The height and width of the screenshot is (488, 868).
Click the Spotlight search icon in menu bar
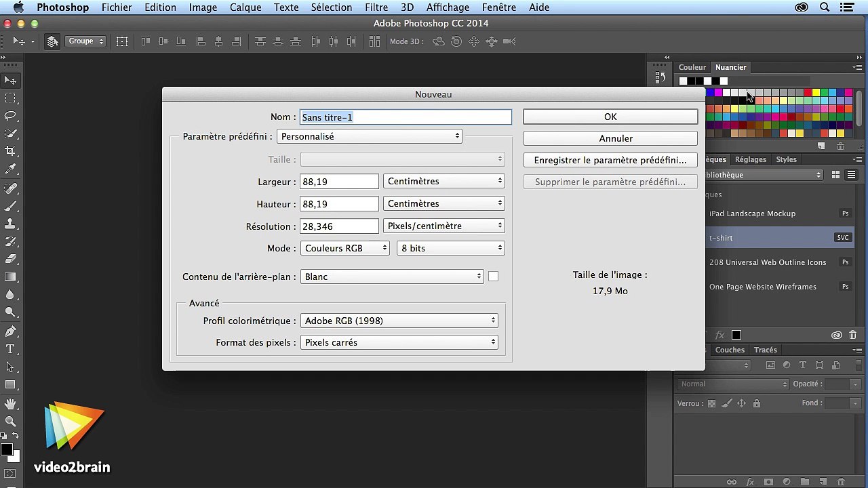825,7
